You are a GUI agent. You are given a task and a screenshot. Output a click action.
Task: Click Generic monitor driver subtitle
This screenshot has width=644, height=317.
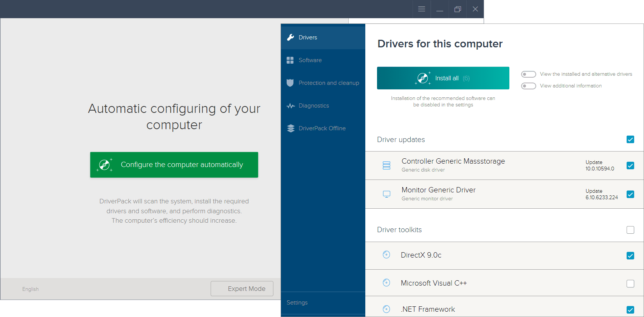point(427,199)
